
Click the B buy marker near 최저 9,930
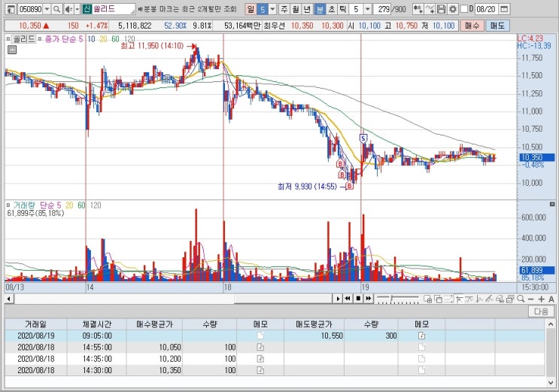coord(350,186)
